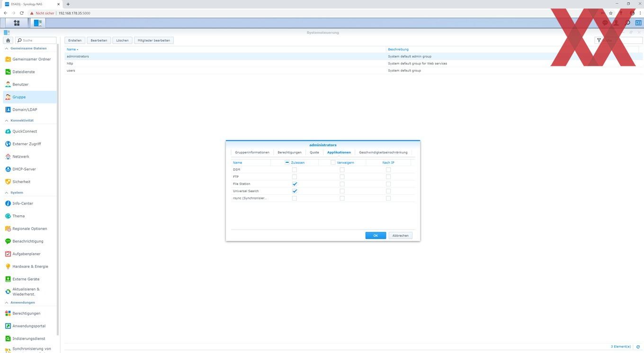This screenshot has height=353, width=644.
Task: Open Sicherheit shield icon
Action: pyautogui.click(x=8, y=182)
